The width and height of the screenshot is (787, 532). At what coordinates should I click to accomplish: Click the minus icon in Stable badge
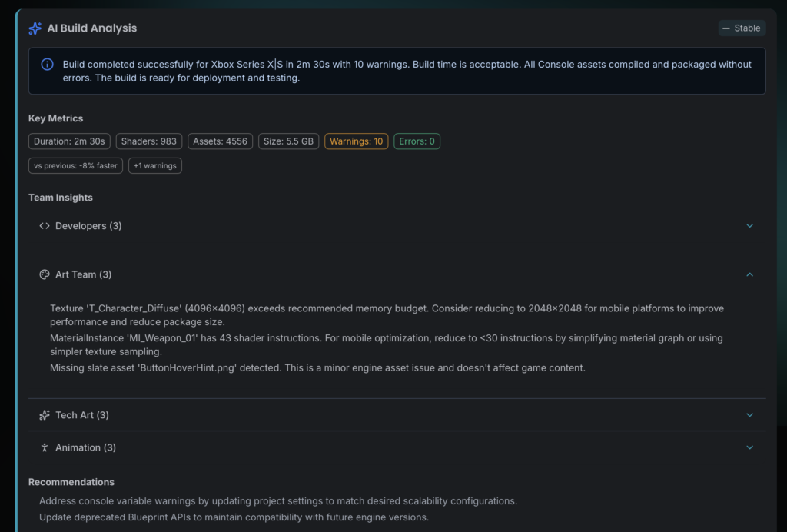(726, 28)
